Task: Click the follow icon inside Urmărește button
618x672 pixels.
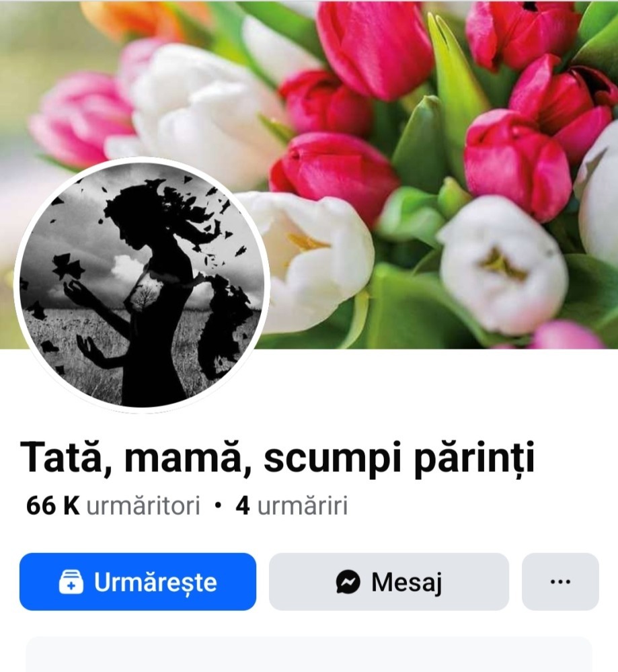Action: point(71,581)
